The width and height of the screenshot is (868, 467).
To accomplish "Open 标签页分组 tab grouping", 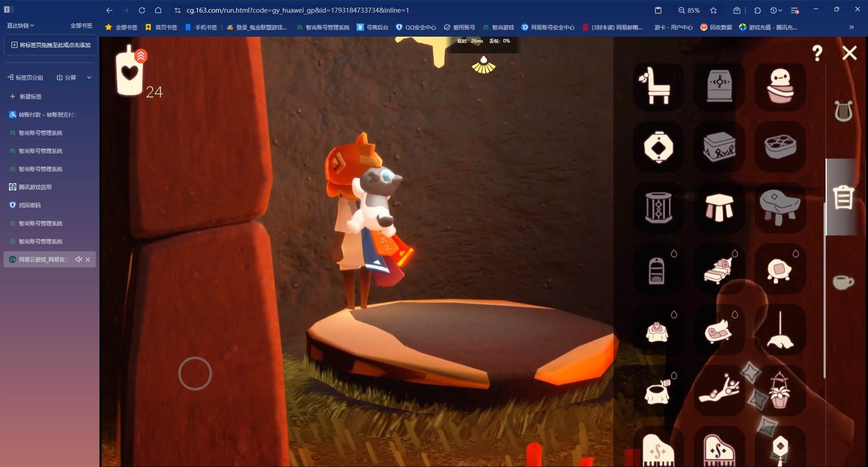I will pyautogui.click(x=25, y=77).
